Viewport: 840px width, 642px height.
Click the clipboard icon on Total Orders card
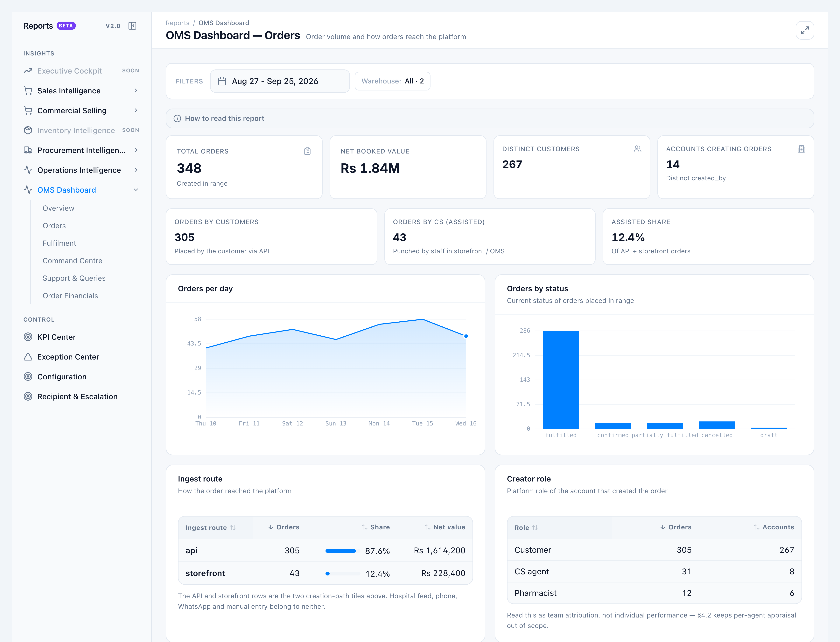[307, 151]
